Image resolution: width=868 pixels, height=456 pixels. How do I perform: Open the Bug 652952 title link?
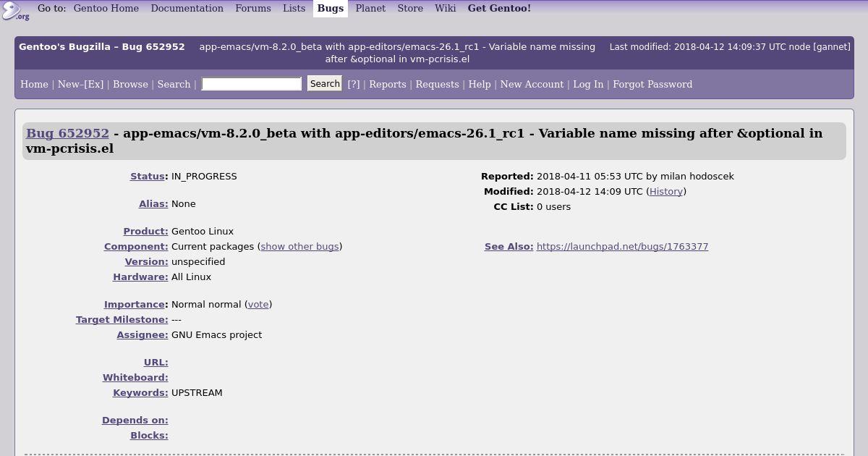tap(67, 133)
